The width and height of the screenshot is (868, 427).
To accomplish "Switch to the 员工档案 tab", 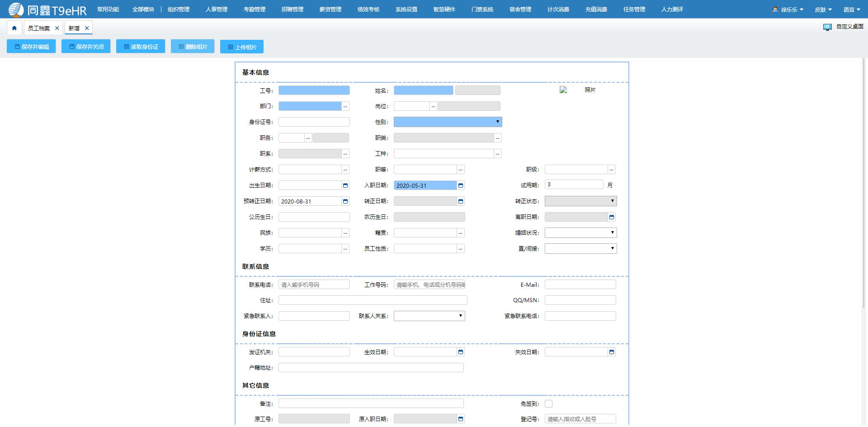I will coord(39,28).
